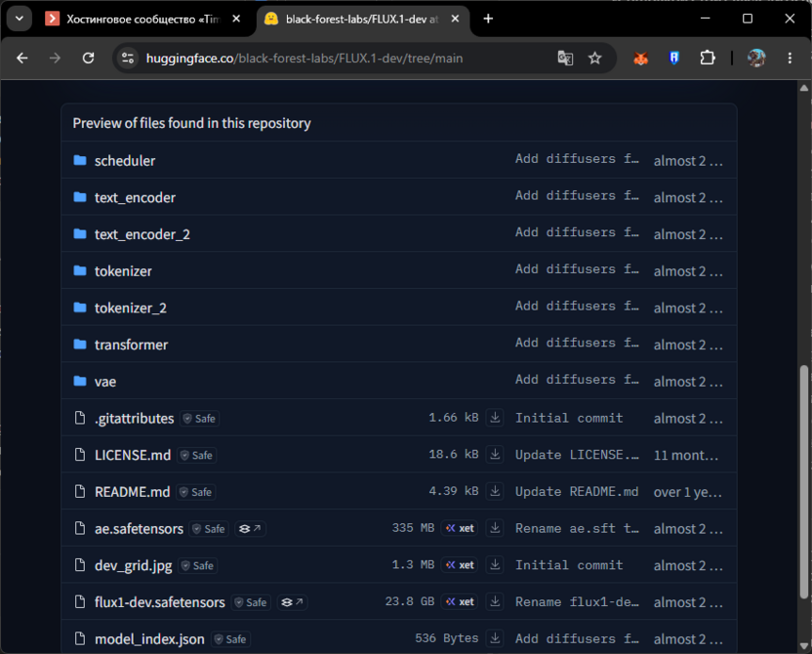
Task: Click the page vertical scrollbar thumb
Action: tap(804, 482)
